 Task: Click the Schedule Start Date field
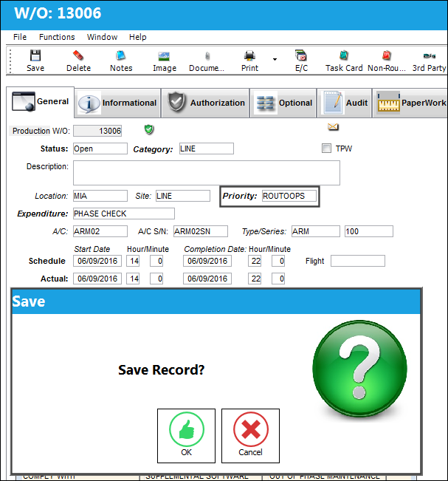click(97, 261)
